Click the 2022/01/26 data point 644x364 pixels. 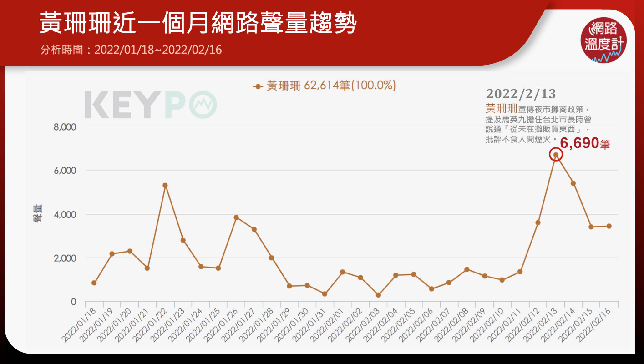click(236, 217)
